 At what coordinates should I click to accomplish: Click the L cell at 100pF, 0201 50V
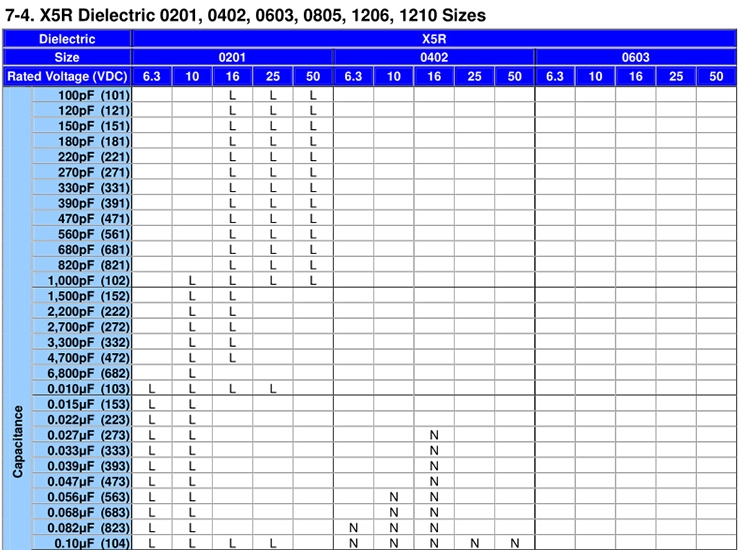click(x=313, y=95)
